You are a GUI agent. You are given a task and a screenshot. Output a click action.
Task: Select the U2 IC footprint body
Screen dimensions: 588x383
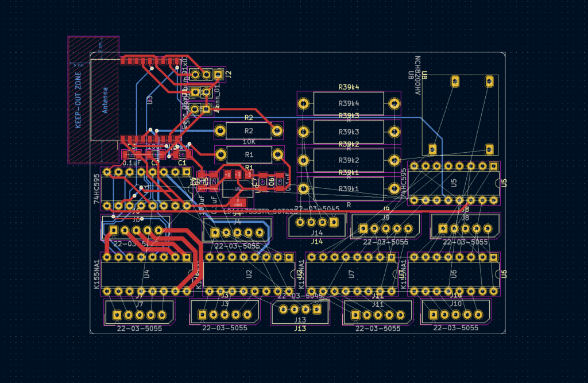coord(249,274)
